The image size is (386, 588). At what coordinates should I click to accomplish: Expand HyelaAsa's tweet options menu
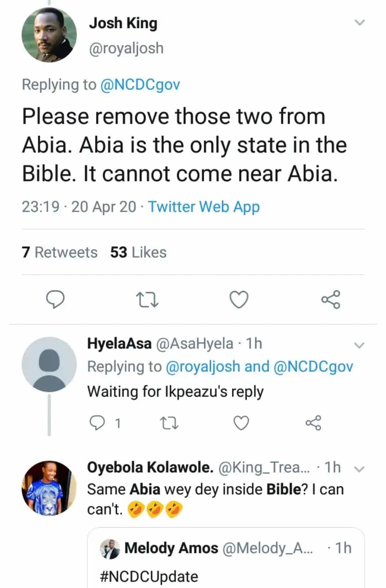[x=359, y=345]
